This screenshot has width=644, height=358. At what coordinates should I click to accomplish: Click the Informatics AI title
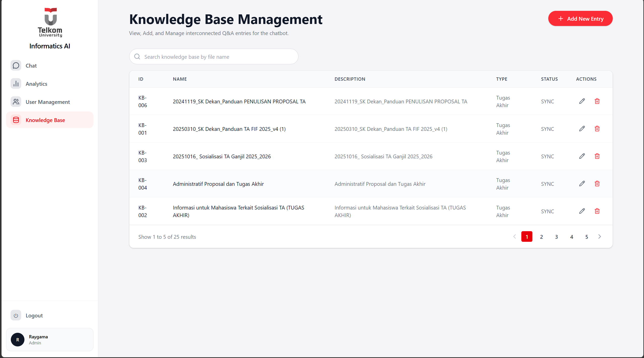[50, 46]
